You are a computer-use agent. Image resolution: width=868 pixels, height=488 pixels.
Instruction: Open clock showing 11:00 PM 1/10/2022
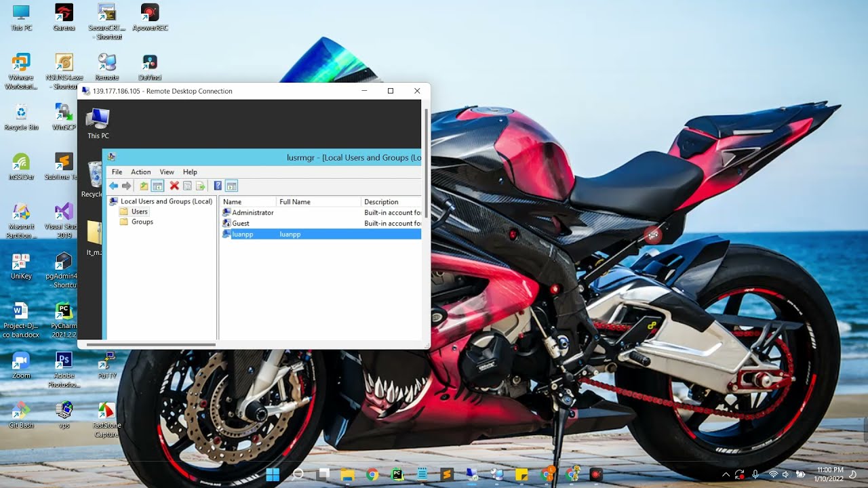pyautogui.click(x=830, y=474)
